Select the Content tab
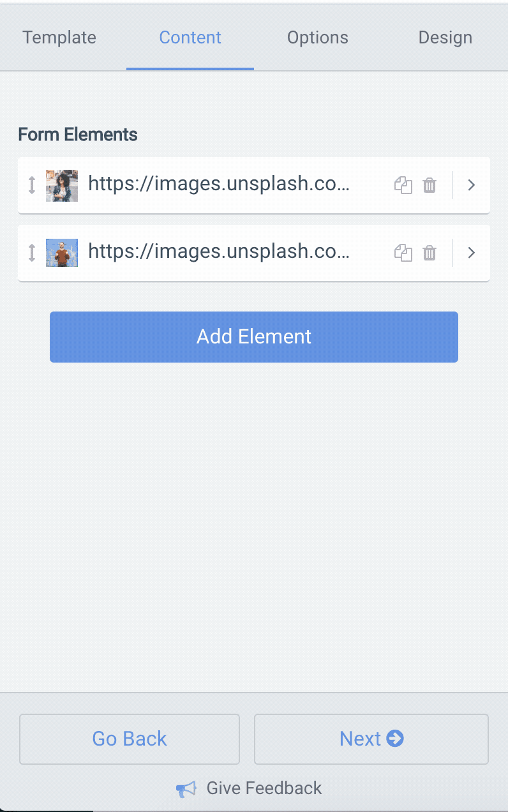 [x=190, y=37]
